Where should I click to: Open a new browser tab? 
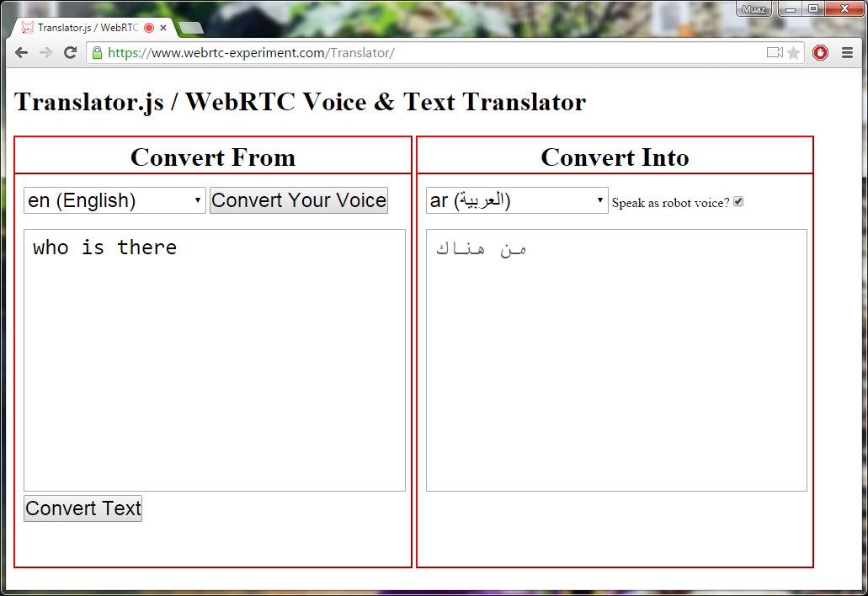pyautogui.click(x=191, y=29)
